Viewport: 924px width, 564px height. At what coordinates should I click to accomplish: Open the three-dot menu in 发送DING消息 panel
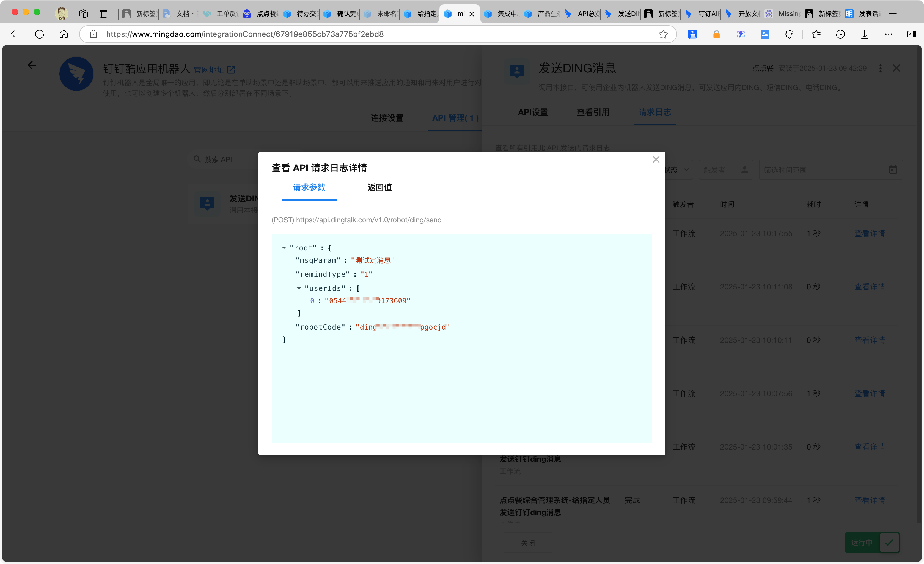(x=880, y=68)
